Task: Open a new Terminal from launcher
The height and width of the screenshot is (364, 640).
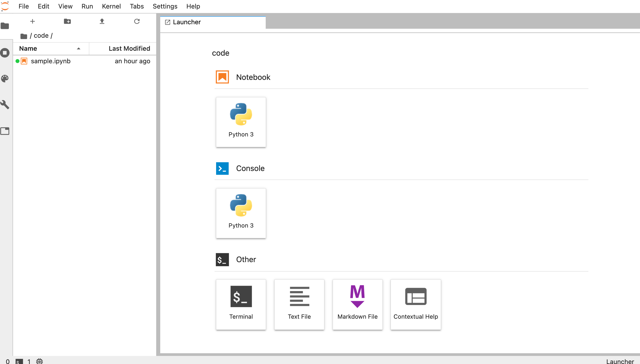Action: [241, 304]
